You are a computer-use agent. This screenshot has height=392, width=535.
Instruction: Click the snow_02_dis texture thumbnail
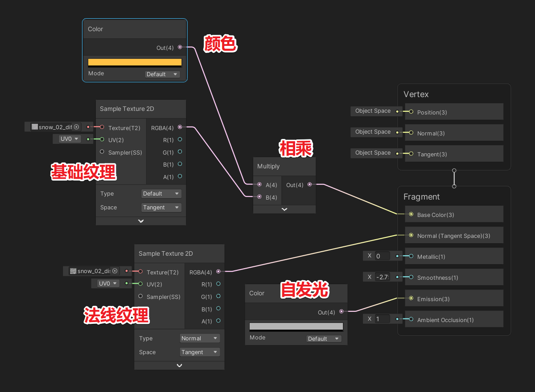74,271
